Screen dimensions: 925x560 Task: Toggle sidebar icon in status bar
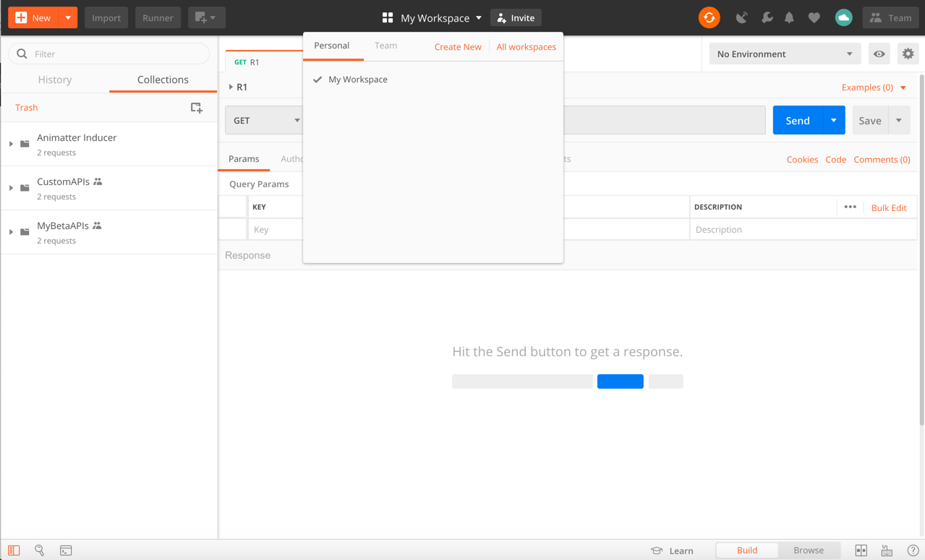click(14, 551)
